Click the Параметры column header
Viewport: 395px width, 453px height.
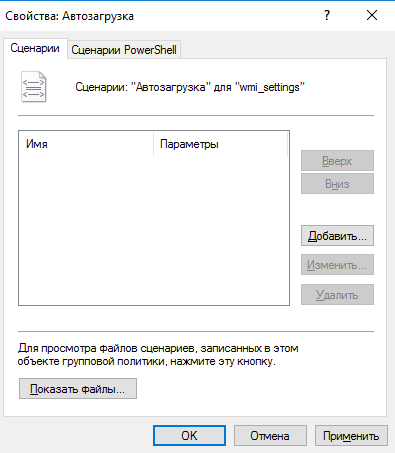click(220, 144)
